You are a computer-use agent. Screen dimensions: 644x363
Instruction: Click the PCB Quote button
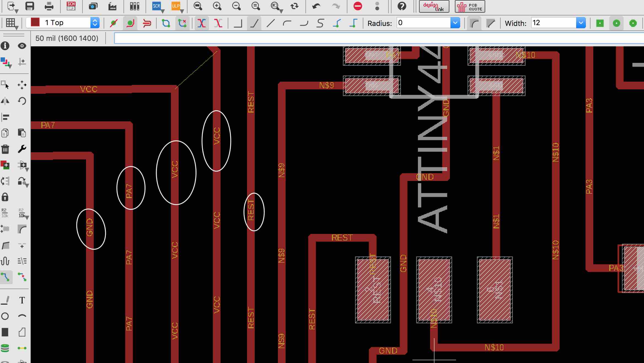(470, 6)
